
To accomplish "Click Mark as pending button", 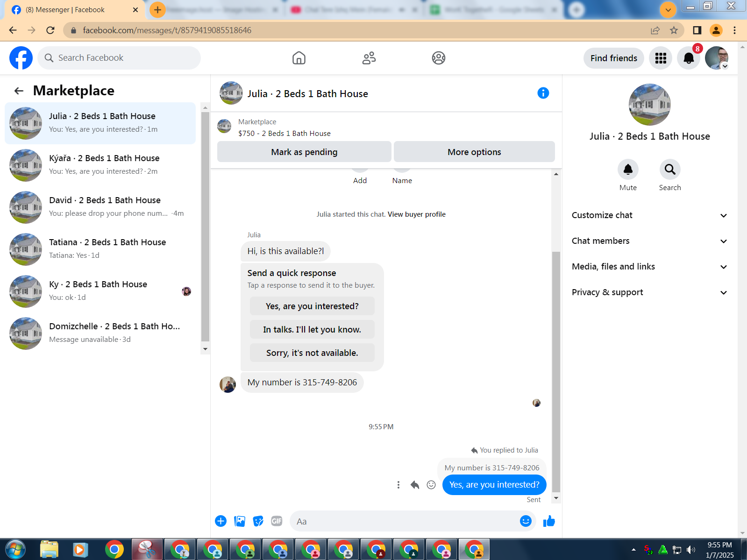I will coord(304,152).
